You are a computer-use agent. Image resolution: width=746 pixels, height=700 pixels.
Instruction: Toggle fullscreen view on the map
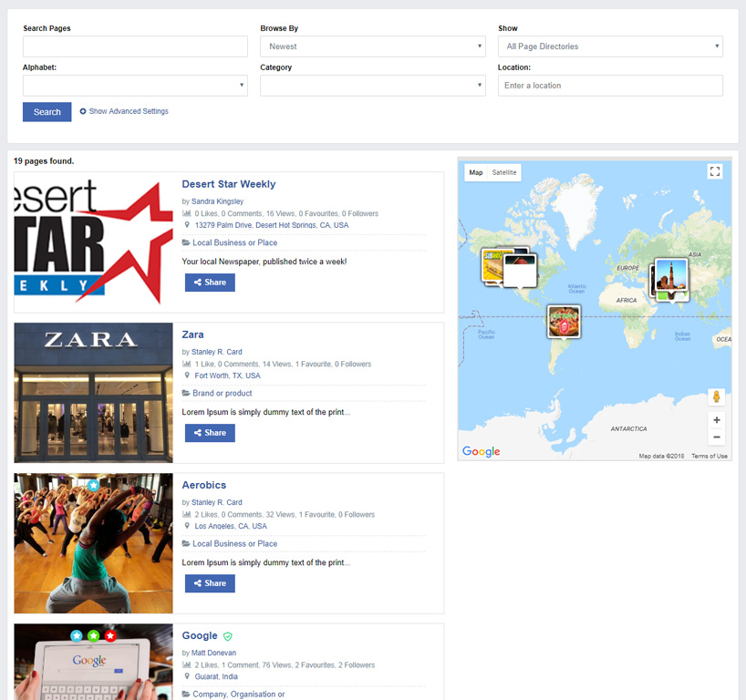tap(715, 171)
